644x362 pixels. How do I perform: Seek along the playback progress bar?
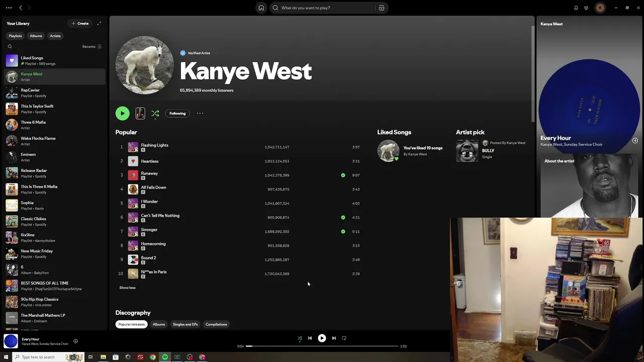tap(323, 346)
